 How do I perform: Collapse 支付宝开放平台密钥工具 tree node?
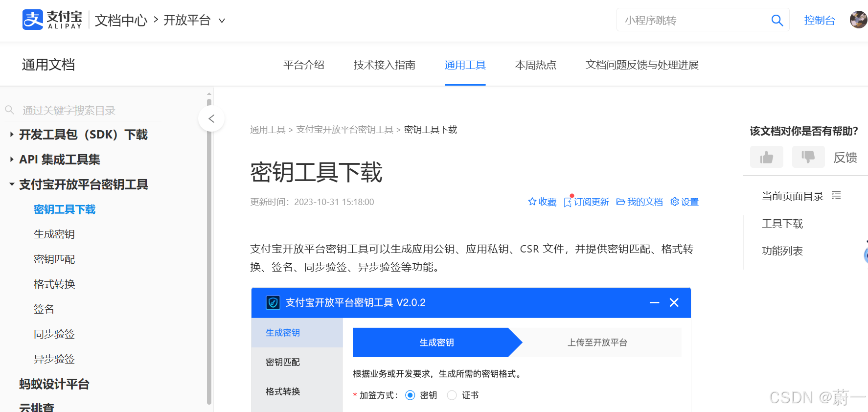click(12, 184)
